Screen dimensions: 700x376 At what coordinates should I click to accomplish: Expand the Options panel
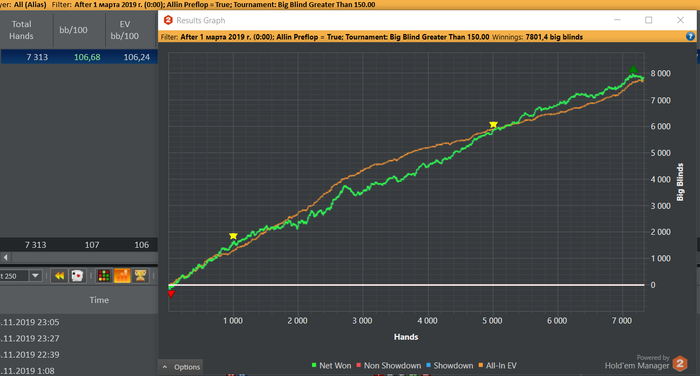coord(181,367)
